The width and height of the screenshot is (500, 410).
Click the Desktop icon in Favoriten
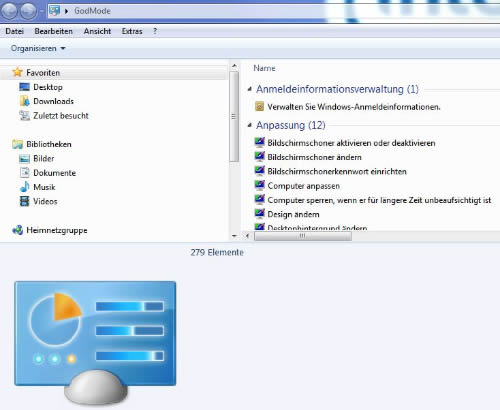click(24, 87)
